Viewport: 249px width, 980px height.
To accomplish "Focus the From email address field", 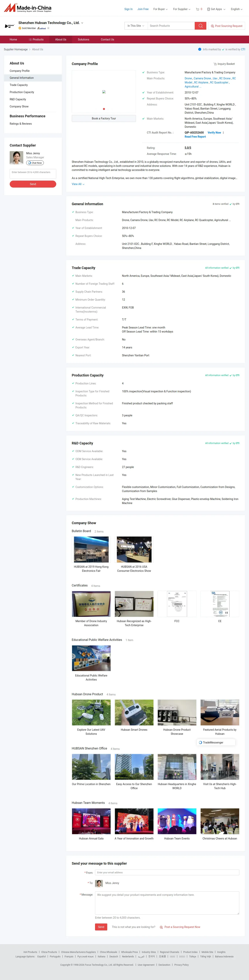I will tap(167, 872).
